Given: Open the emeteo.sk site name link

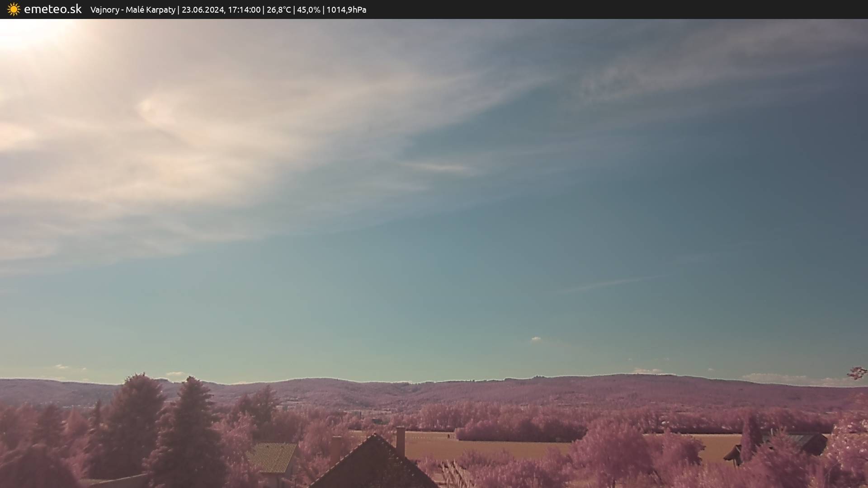Looking at the screenshot, I should pos(52,9).
